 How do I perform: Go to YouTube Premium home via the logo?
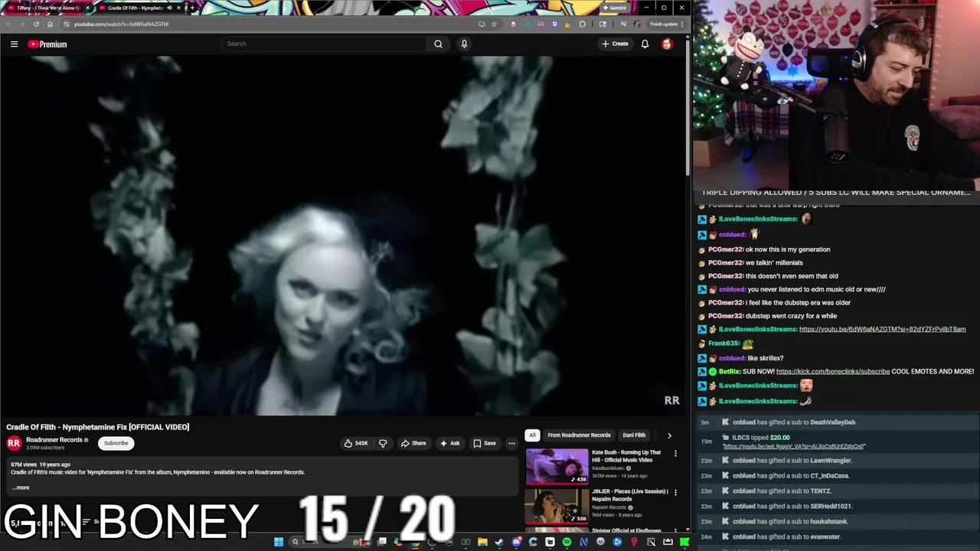(x=47, y=44)
